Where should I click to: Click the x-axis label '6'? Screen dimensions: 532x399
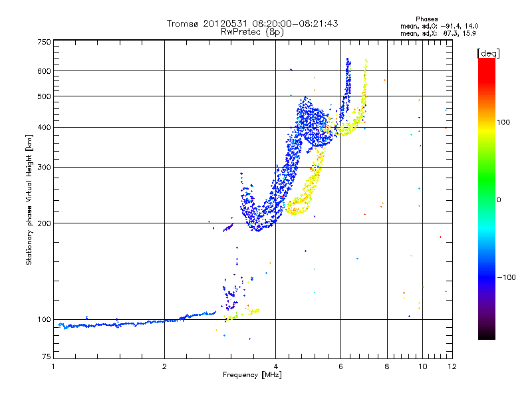tap(340, 366)
